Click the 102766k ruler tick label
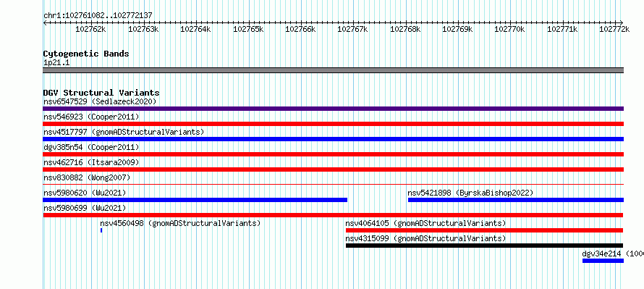This screenshot has height=289, width=644. (x=300, y=29)
